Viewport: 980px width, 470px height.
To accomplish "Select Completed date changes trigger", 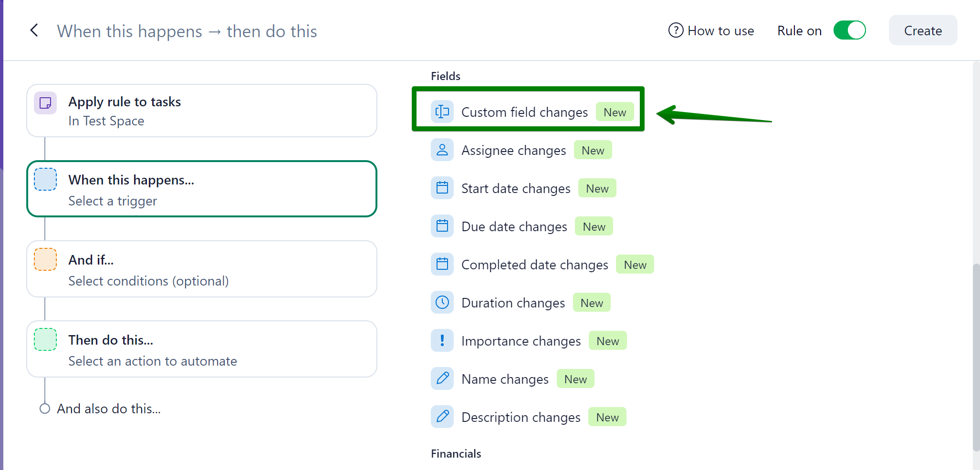I will pos(534,265).
